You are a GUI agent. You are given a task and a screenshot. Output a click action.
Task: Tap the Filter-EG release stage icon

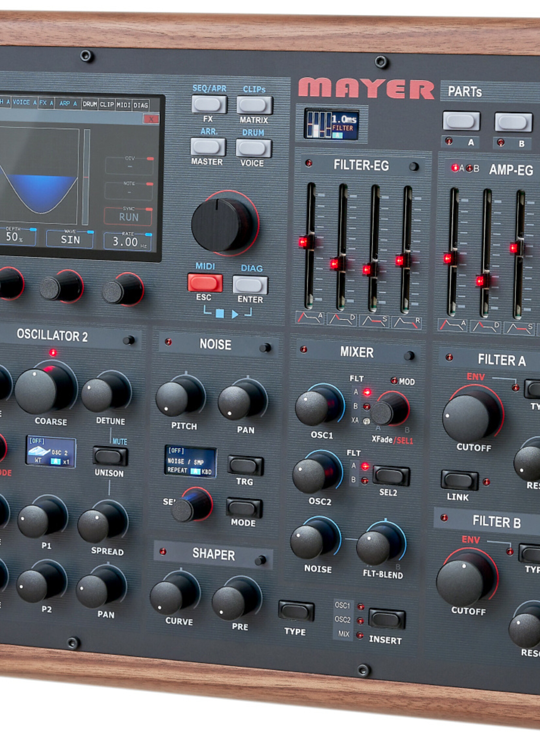[406, 323]
